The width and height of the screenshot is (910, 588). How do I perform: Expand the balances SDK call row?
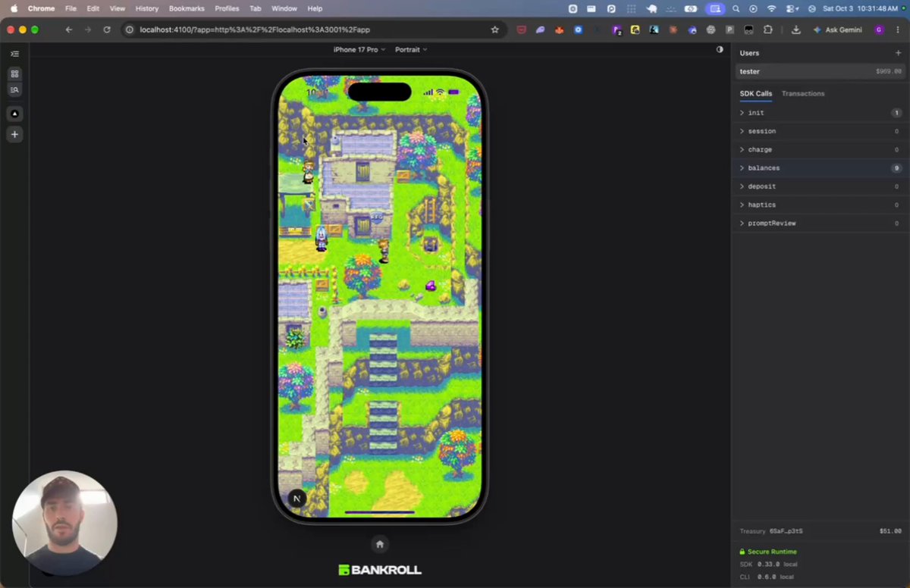821,168
